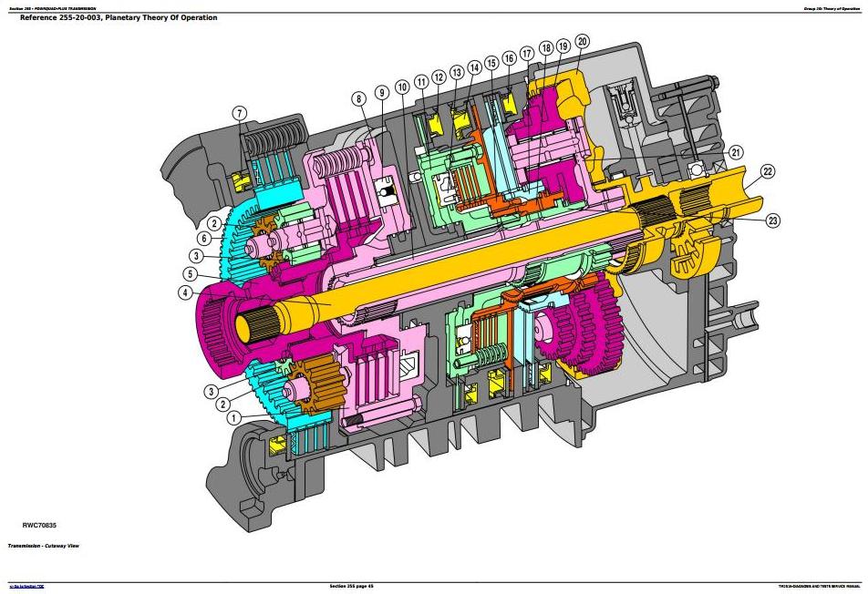Image resolution: width=868 pixels, height=594 pixels.
Task: Select callout number 21
Action: [736, 152]
